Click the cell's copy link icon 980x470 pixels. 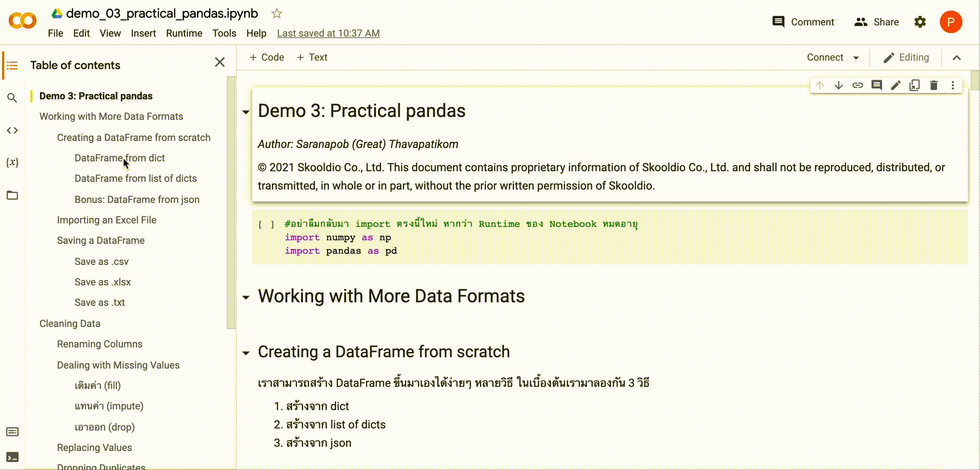coord(857,85)
